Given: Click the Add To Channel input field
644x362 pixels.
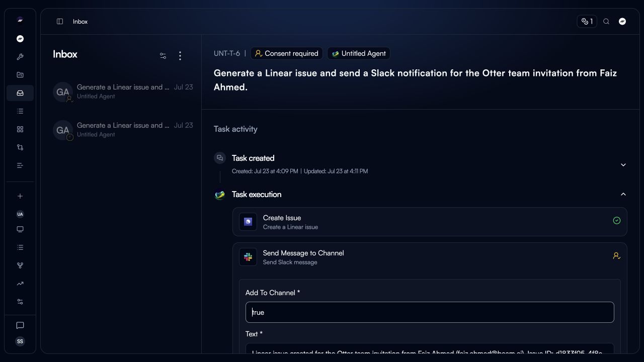Looking at the screenshot, I should [x=430, y=312].
